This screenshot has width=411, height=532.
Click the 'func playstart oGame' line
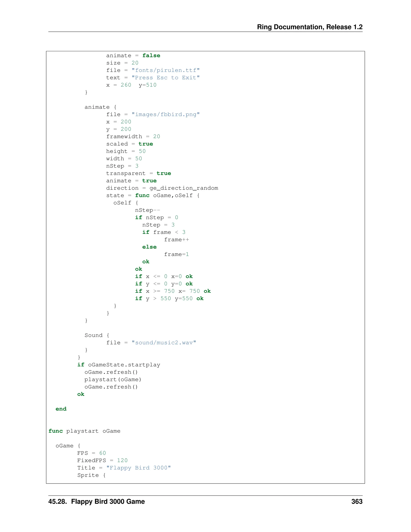click(x=84, y=431)
